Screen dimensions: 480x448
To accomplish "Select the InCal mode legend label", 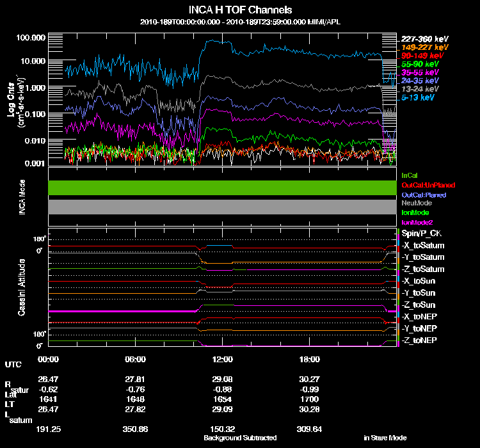I will tap(409, 175).
